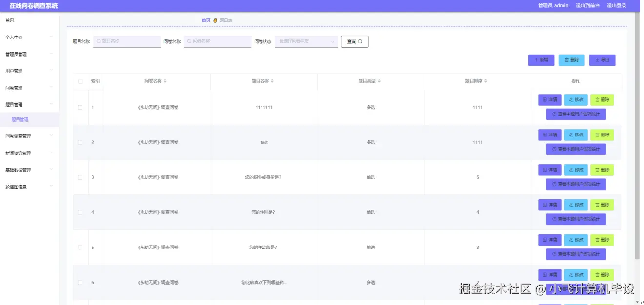View 查看本题用户选项统计 for 您的职业或身份是? row
This screenshot has height=305, width=644.
(576, 184)
